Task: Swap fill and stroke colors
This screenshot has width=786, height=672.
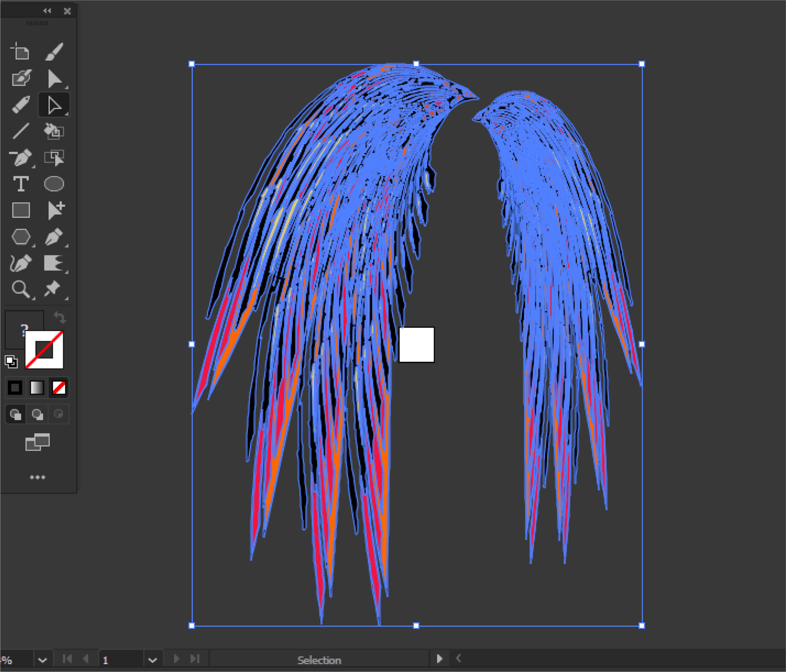Action: [60, 317]
